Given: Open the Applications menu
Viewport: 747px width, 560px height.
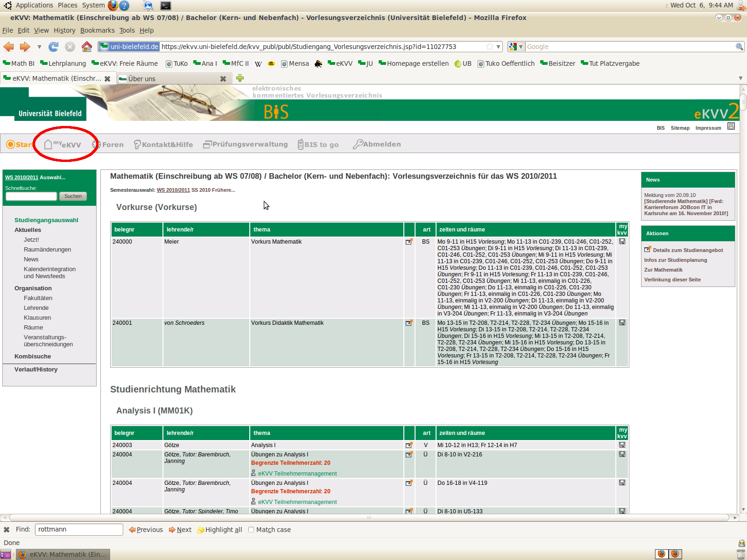Looking at the screenshot, I should coord(34,5).
